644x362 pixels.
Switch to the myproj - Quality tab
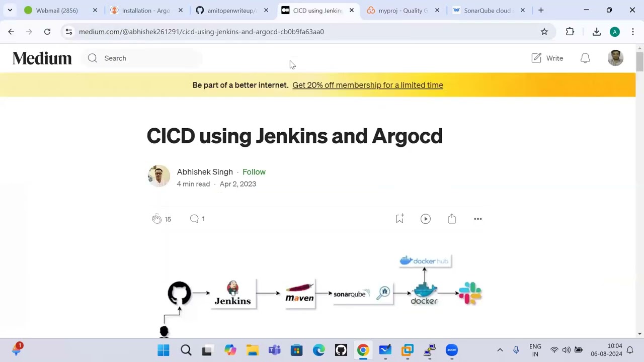[x=403, y=10]
